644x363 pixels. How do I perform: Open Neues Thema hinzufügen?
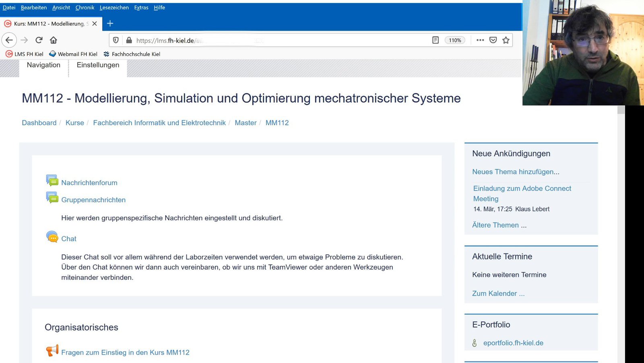tap(516, 172)
